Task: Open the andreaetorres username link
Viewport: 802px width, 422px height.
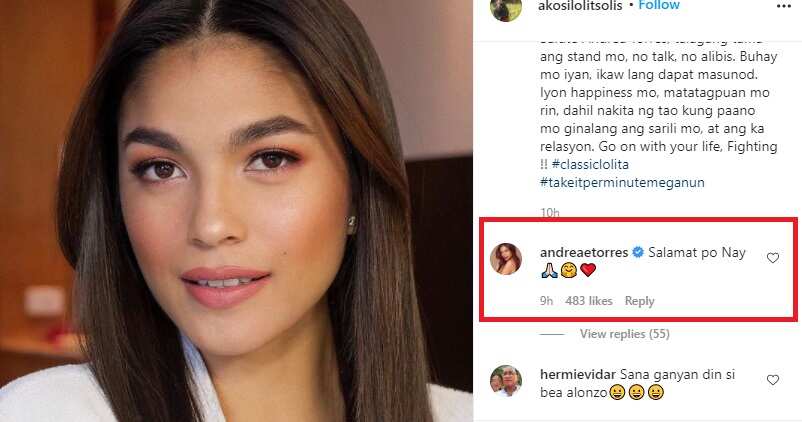Action: coord(584,252)
